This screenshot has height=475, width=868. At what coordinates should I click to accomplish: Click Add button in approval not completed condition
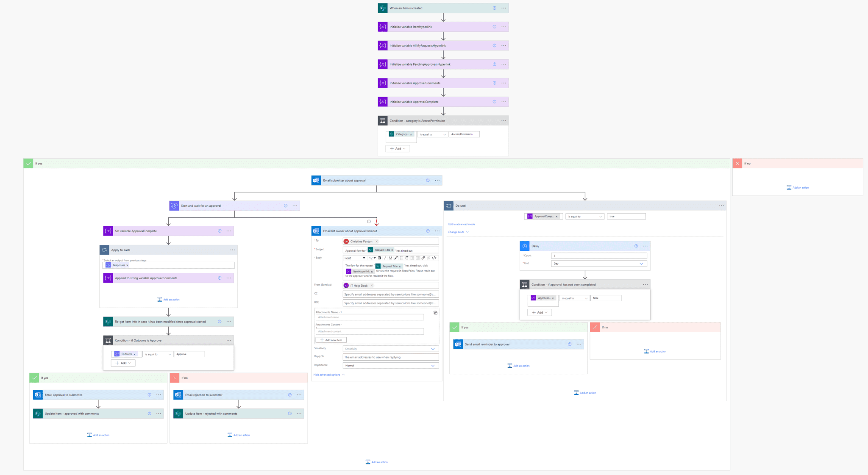[x=540, y=313]
